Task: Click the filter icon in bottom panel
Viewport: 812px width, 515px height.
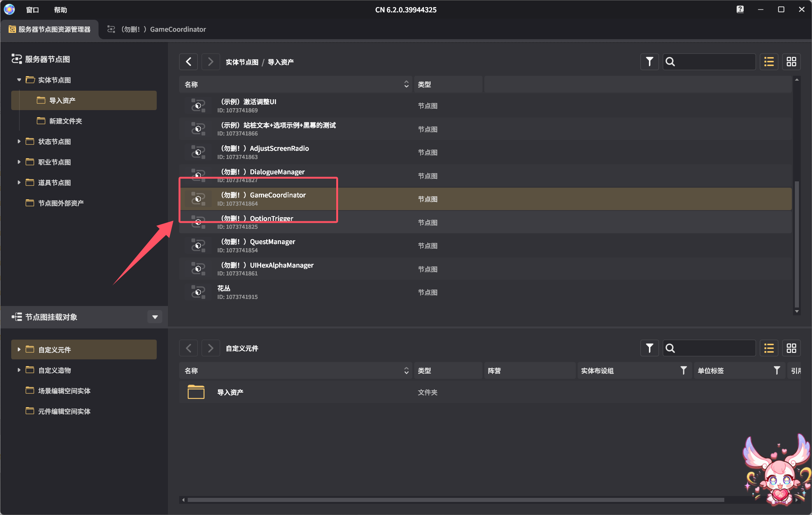Action: coord(649,348)
